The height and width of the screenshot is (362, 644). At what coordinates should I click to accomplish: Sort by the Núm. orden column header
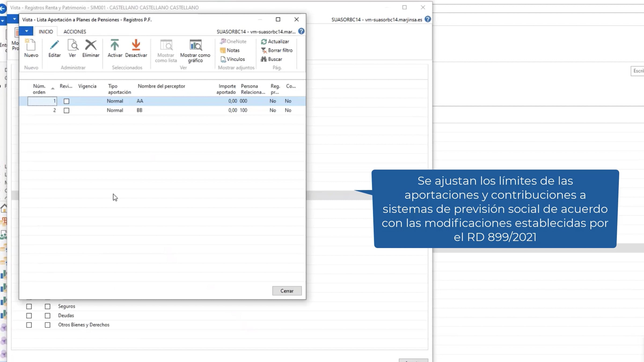39,89
